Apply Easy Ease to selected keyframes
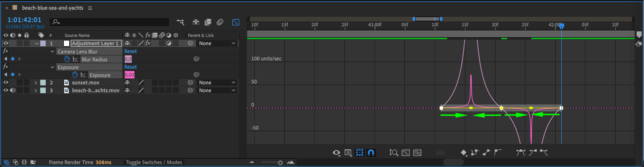Viewport: 644px width, 167px height. point(521,153)
